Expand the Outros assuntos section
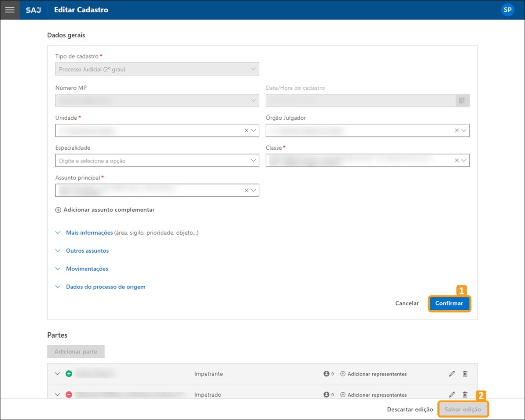Image resolution: width=525 pixels, height=420 pixels. (87, 251)
